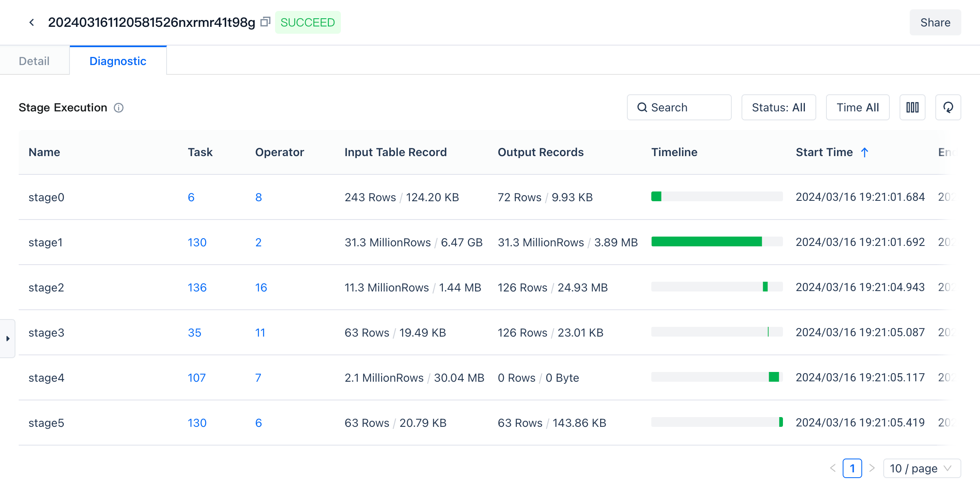Go to next page arrow
This screenshot has height=487, width=980.
872,468
